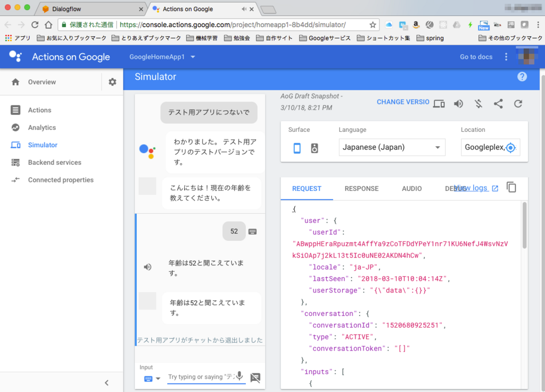Copy the request JSON with copy icon
545x392 pixels.
511,187
